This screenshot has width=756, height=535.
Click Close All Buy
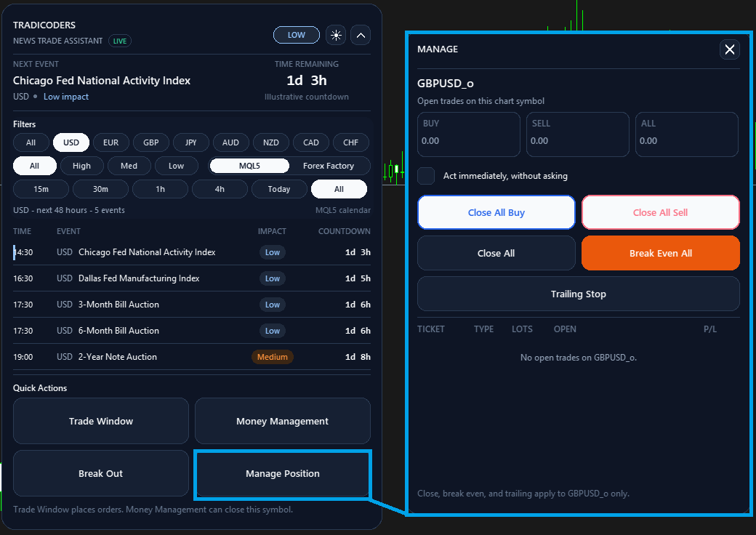(496, 212)
